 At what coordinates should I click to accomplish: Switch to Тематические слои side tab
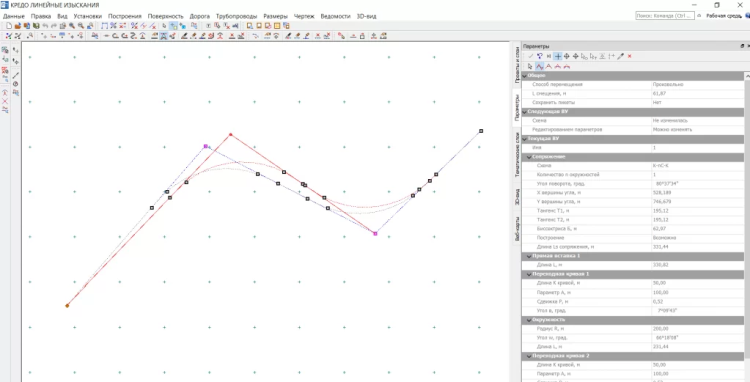(517, 154)
